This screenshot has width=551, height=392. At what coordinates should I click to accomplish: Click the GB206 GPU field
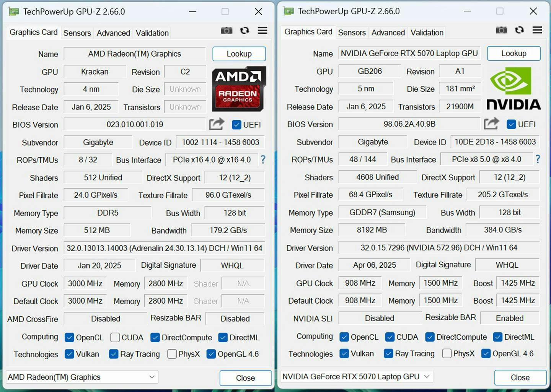point(370,71)
